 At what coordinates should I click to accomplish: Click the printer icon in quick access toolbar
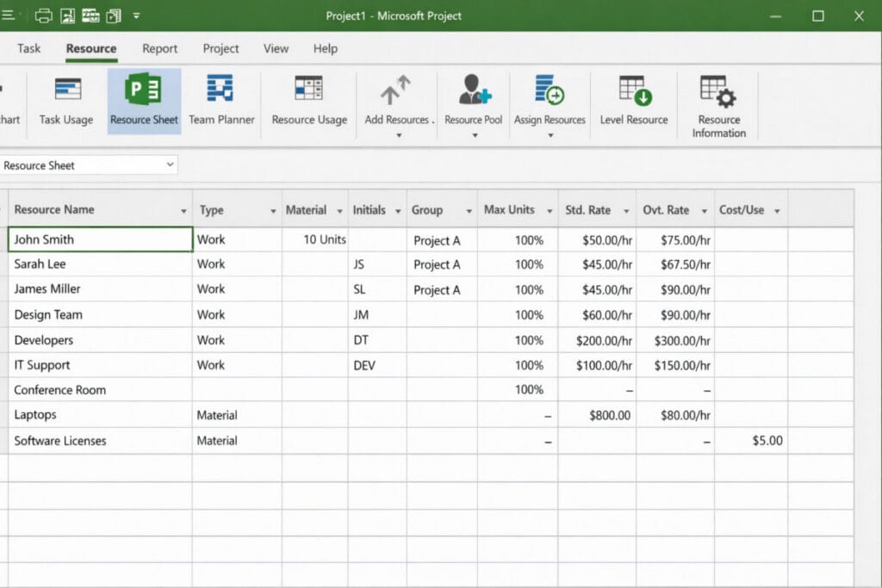pyautogui.click(x=43, y=15)
